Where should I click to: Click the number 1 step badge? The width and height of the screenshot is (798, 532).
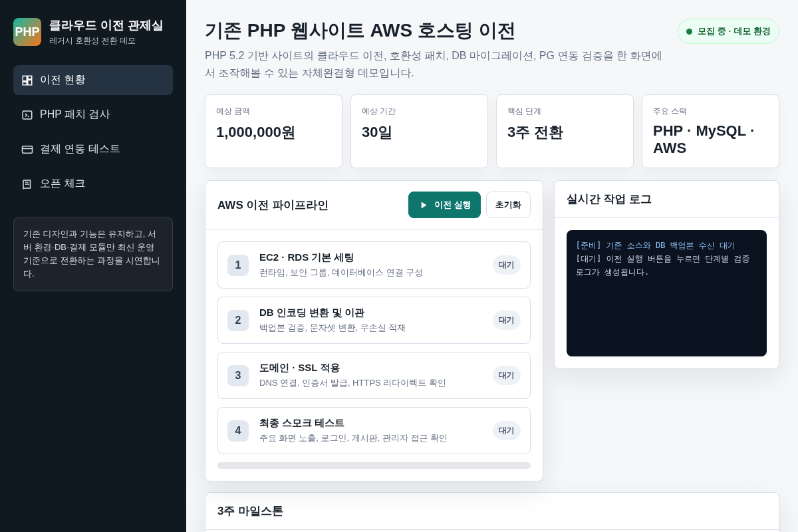point(238,265)
